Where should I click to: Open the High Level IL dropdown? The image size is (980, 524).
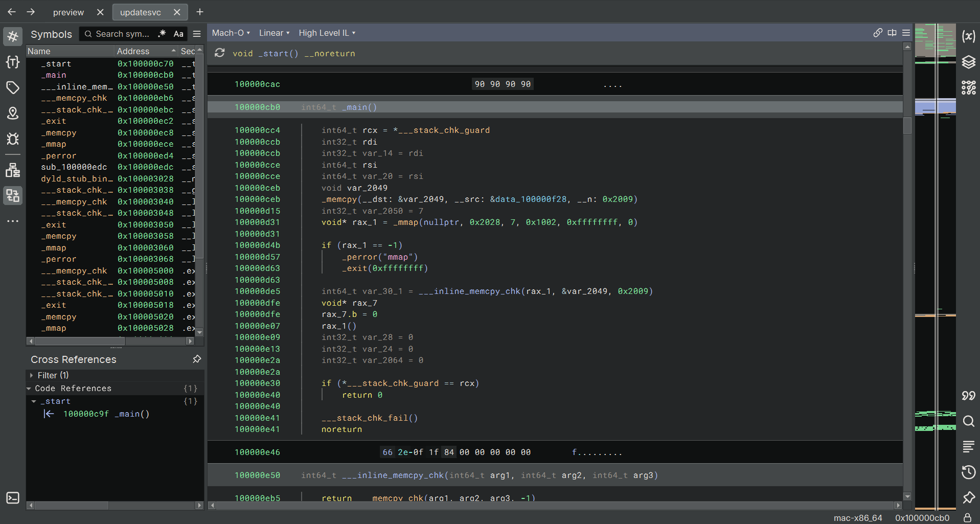pos(327,33)
